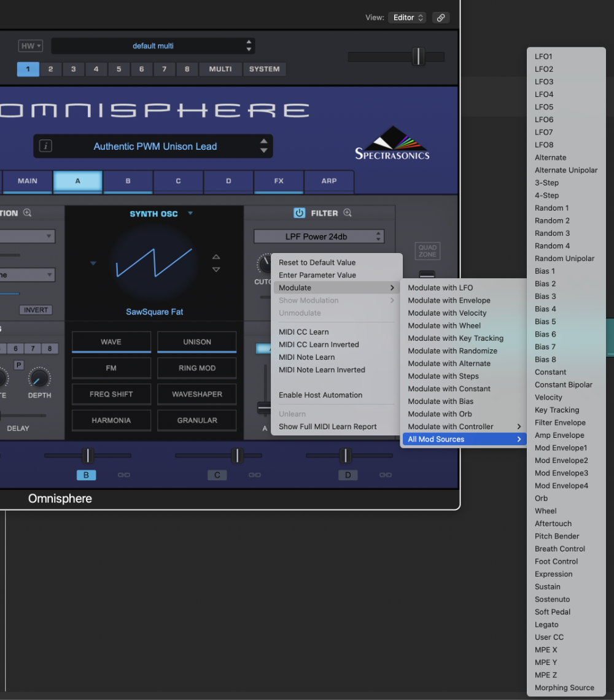Expand the Modulate with Controller submenu
The height and width of the screenshot is (700, 614).
click(x=464, y=426)
